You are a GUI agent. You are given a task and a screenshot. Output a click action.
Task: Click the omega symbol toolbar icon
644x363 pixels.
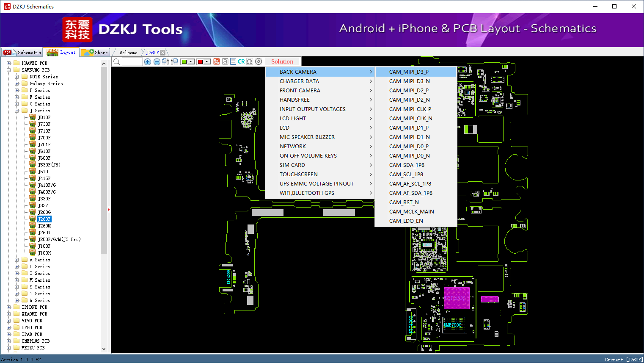coord(250,61)
